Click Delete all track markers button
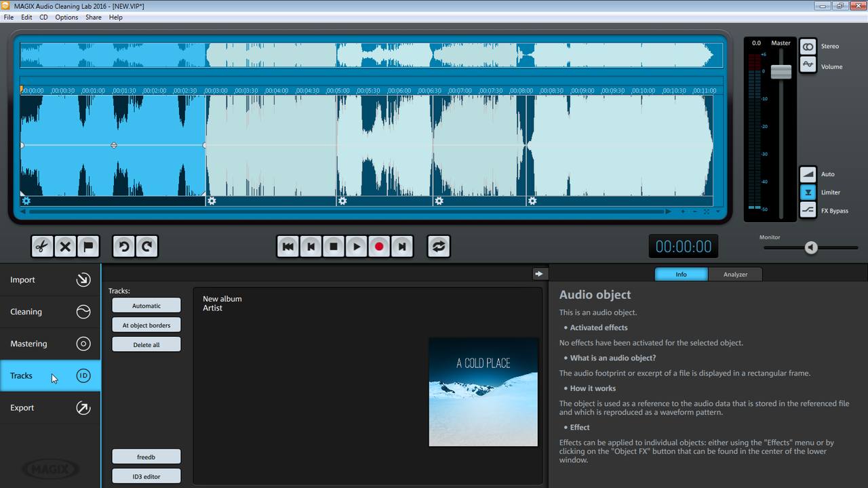Screen dimensions: 868x488 click(x=146, y=345)
